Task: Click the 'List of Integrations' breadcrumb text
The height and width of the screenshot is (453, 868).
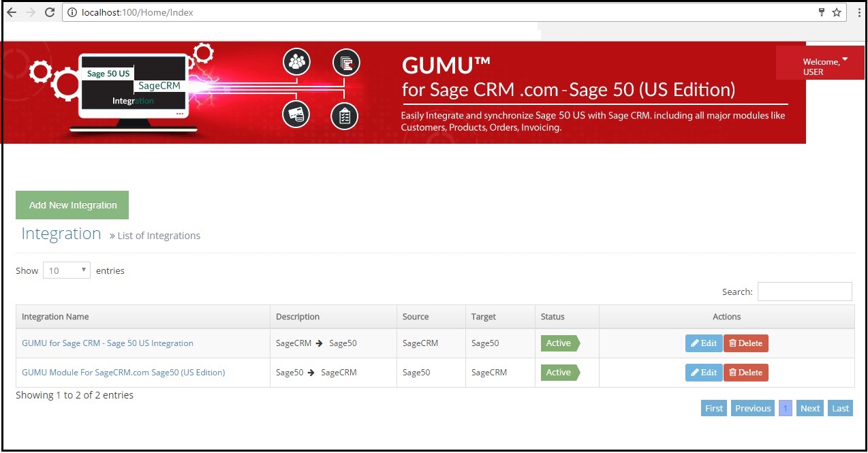Action: click(159, 236)
